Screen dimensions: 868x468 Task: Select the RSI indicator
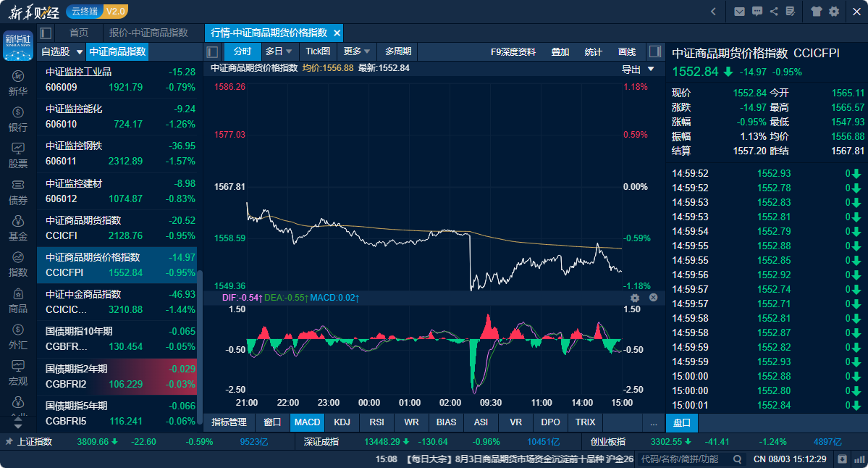[376, 422]
